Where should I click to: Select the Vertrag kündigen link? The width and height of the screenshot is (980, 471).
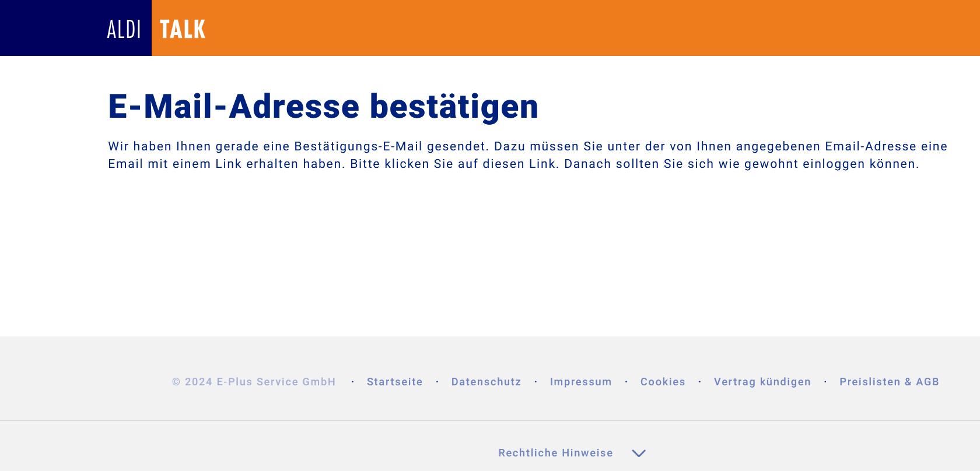click(762, 382)
